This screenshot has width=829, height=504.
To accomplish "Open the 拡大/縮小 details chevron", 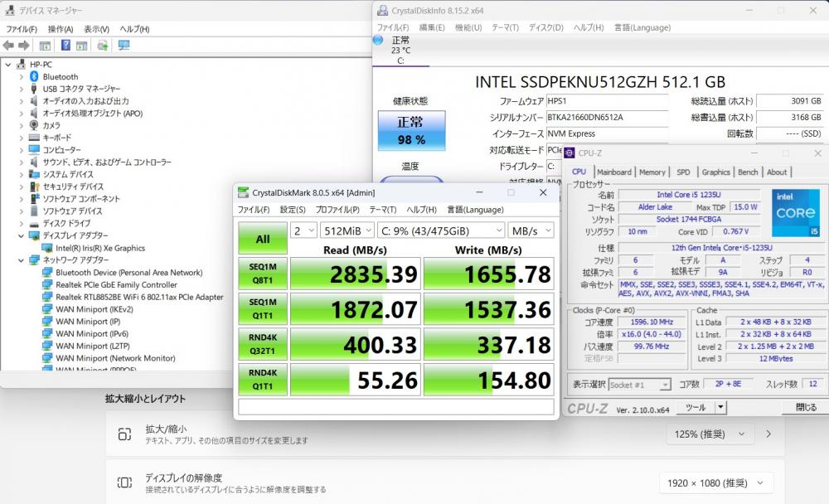I will pyautogui.click(x=768, y=434).
